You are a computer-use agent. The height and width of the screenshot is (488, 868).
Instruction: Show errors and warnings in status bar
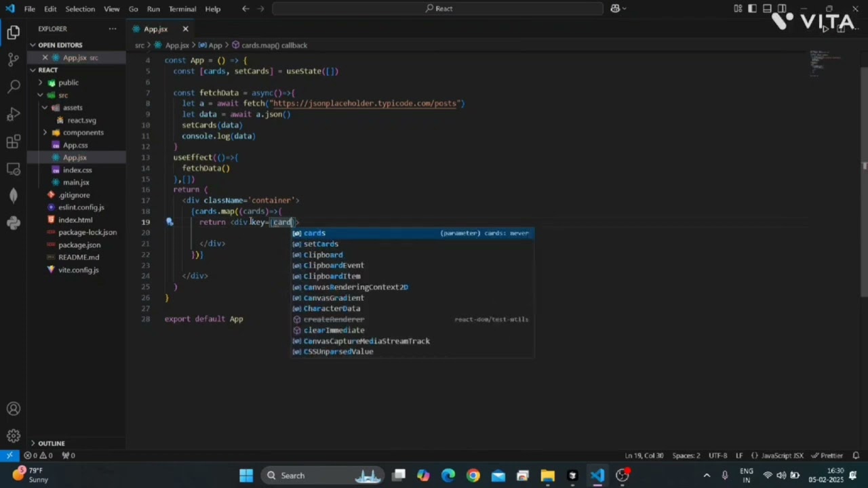coord(39,455)
